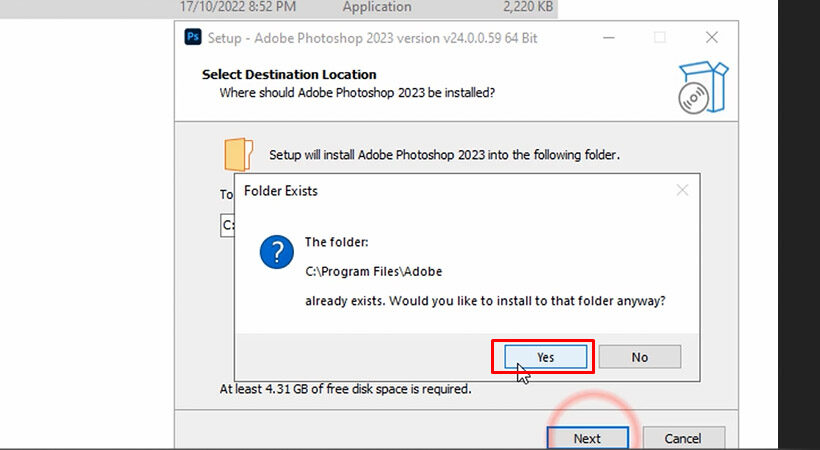The image size is (820, 450).
Task: Click the blue question mark icon
Action: (276, 252)
